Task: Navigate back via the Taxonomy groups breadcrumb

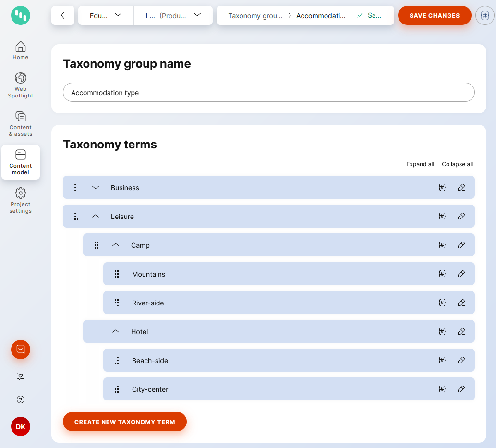Action: [x=255, y=15]
